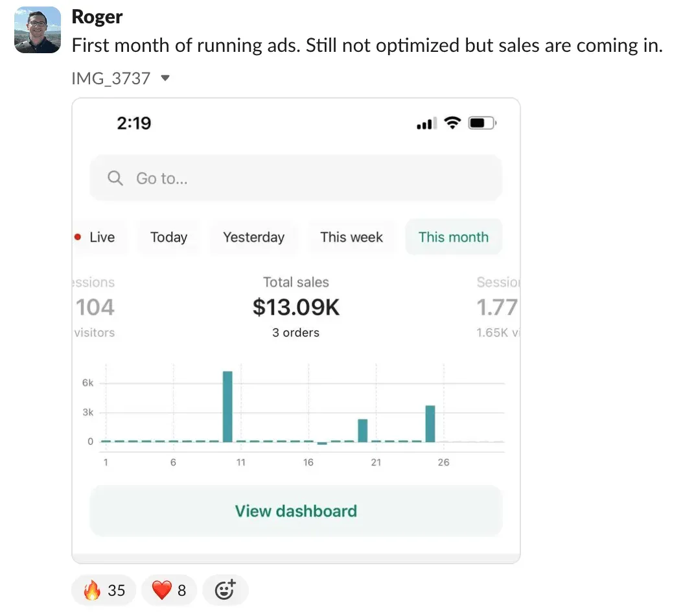Open Roger's profile avatar
Viewport: 683px width, 616px height.
pyautogui.click(x=38, y=30)
